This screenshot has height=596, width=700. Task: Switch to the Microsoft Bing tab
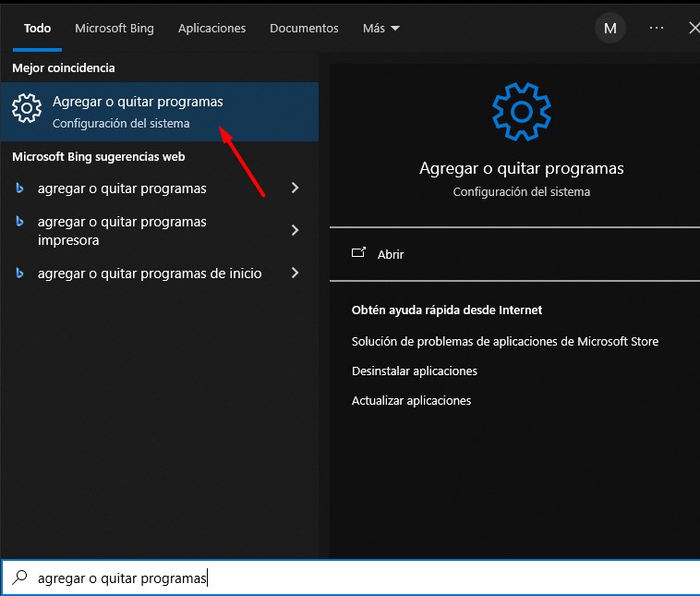pyautogui.click(x=115, y=28)
